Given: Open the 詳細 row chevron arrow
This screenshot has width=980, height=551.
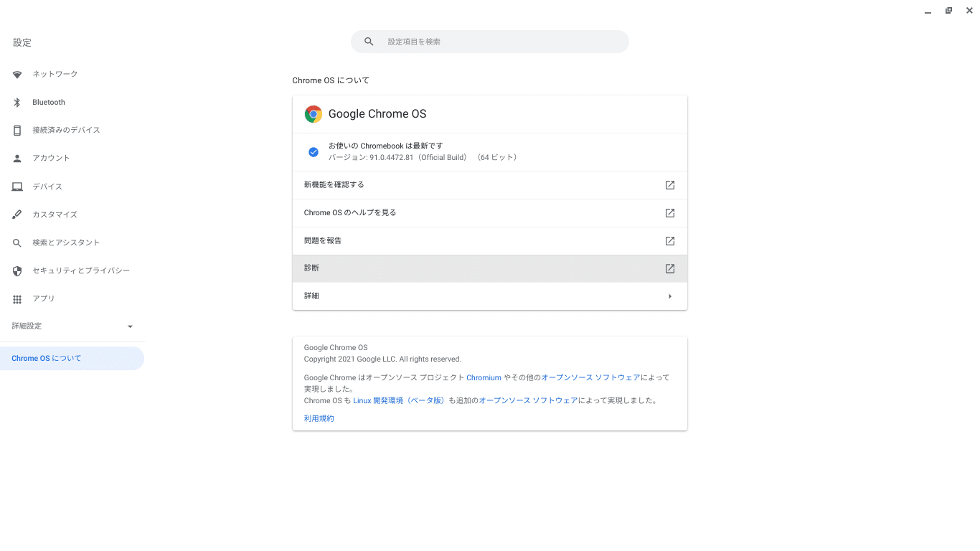Looking at the screenshot, I should pos(670,296).
